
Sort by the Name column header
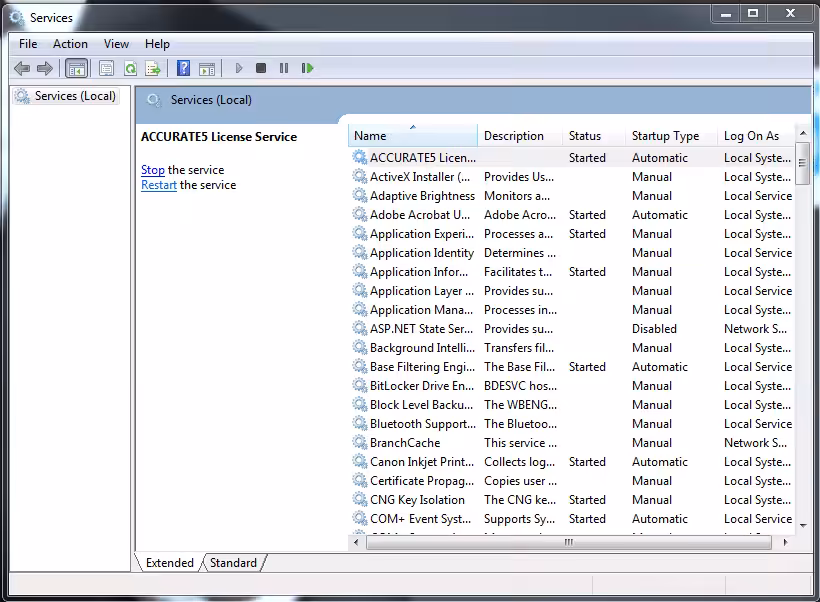tap(413, 136)
